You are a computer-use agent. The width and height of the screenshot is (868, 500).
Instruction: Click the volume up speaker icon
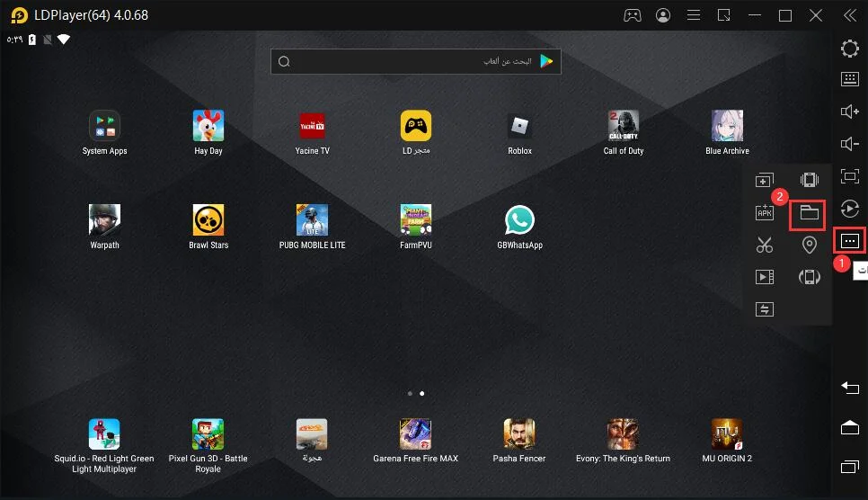850,112
